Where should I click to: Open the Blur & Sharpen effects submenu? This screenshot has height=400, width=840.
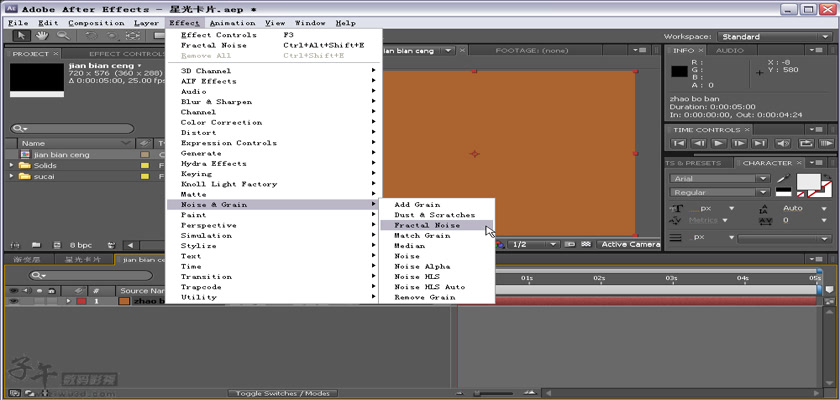(x=273, y=102)
